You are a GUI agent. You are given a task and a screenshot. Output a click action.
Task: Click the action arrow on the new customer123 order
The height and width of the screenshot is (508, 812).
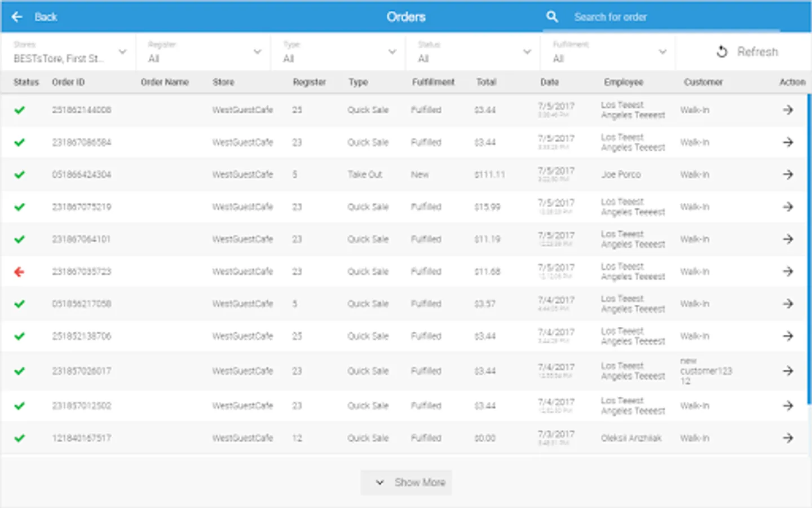point(787,371)
